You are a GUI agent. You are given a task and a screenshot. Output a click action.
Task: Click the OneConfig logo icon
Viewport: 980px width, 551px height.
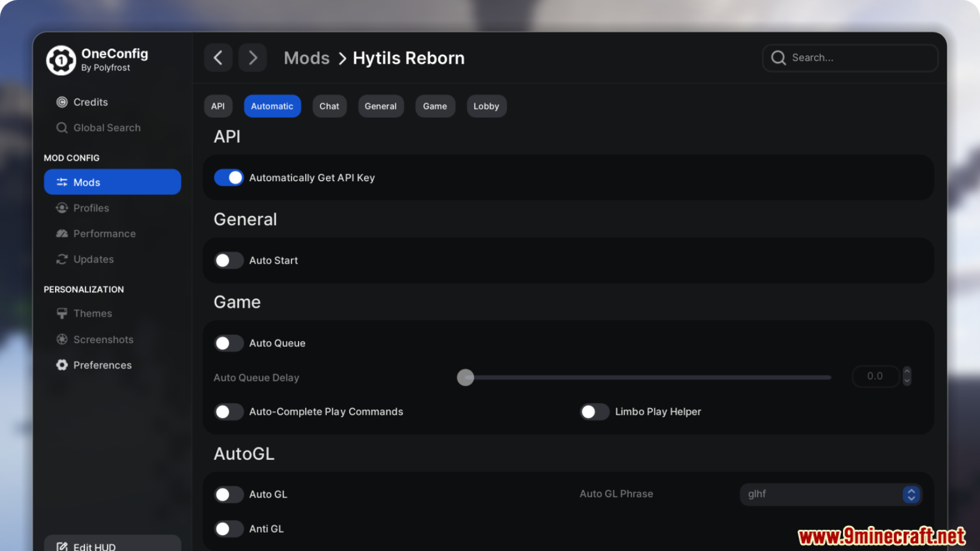pyautogui.click(x=61, y=60)
